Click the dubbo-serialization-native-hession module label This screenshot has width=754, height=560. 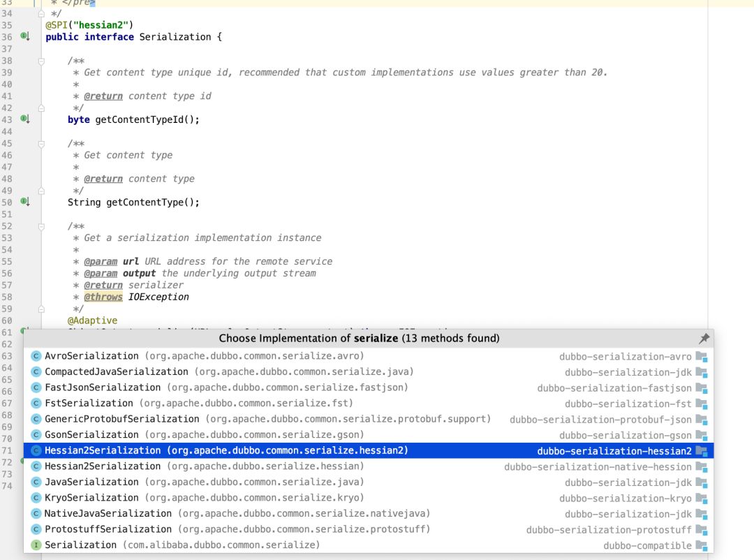pyautogui.click(x=598, y=467)
